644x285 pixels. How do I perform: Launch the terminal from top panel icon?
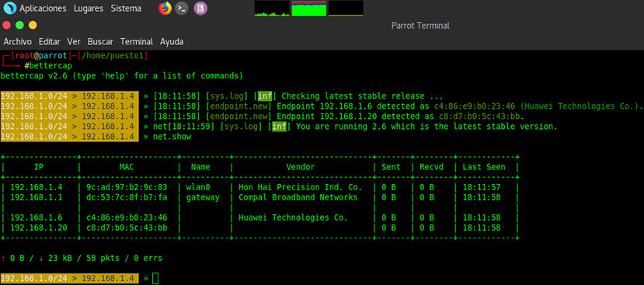tap(182, 9)
